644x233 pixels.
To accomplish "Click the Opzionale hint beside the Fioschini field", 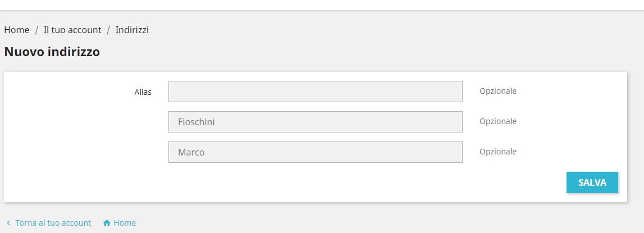I will pyautogui.click(x=497, y=121).
